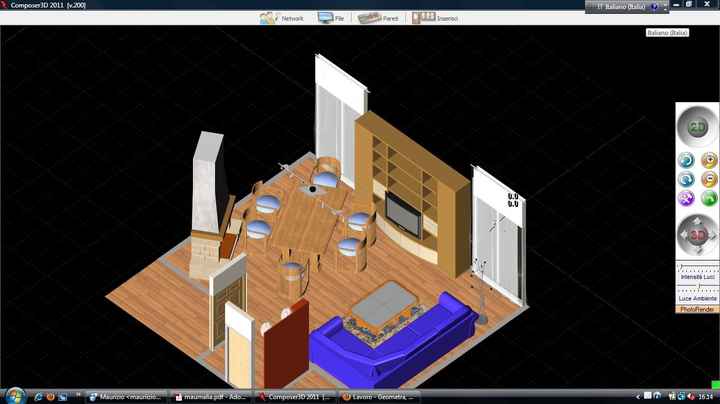Switch to Lavoro - Geometra taskbar window

[380, 396]
